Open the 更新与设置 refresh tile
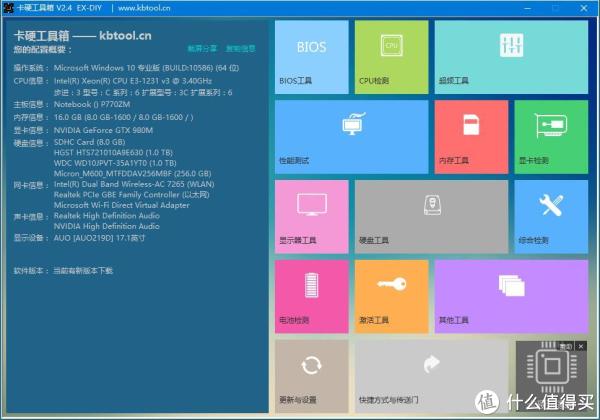Screen dimensions: 600x420 311,376
